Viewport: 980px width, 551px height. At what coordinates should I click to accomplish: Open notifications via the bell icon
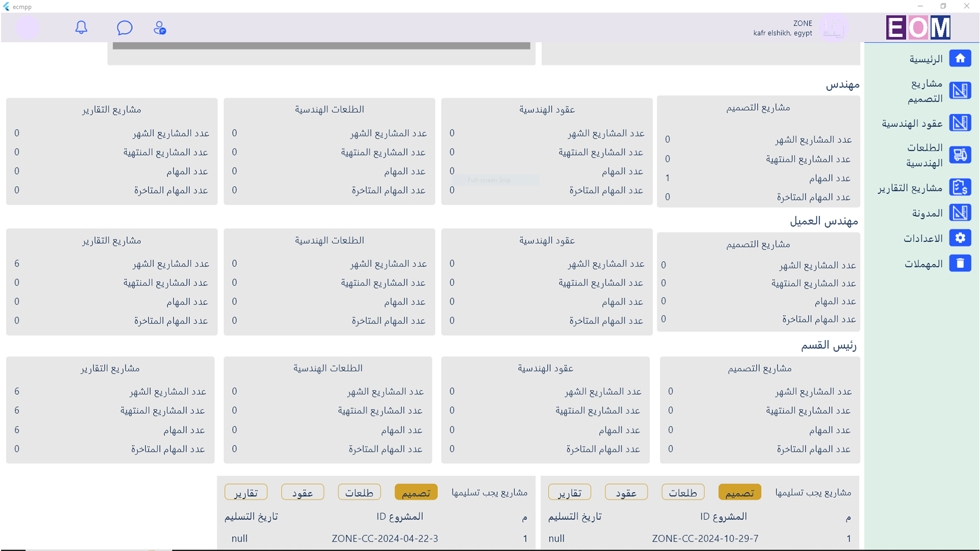pyautogui.click(x=81, y=28)
